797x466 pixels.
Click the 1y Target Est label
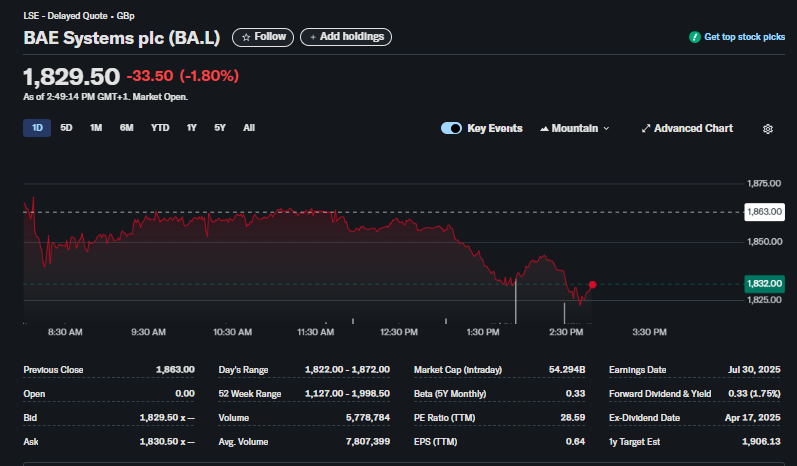click(x=634, y=442)
